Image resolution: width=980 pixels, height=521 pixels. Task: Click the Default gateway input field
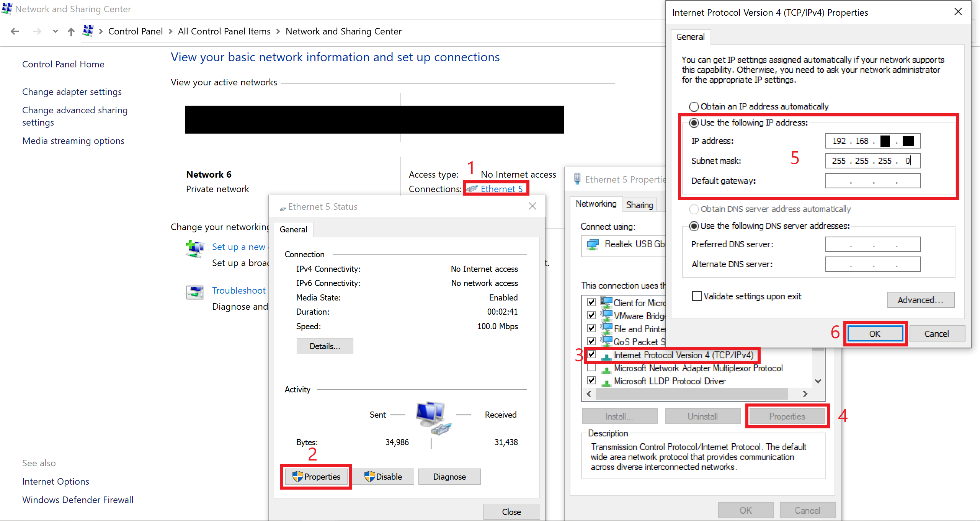(873, 181)
